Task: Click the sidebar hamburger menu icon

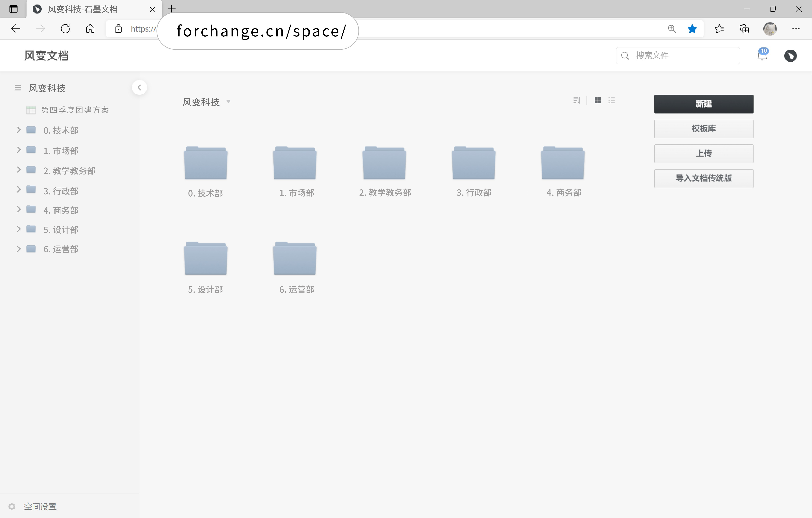Action: pyautogui.click(x=18, y=88)
